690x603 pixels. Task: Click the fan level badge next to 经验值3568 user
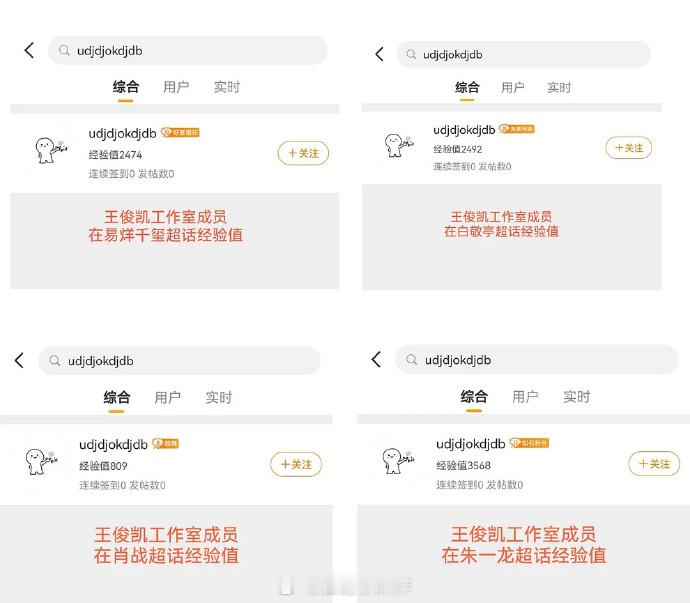pyautogui.click(x=529, y=443)
